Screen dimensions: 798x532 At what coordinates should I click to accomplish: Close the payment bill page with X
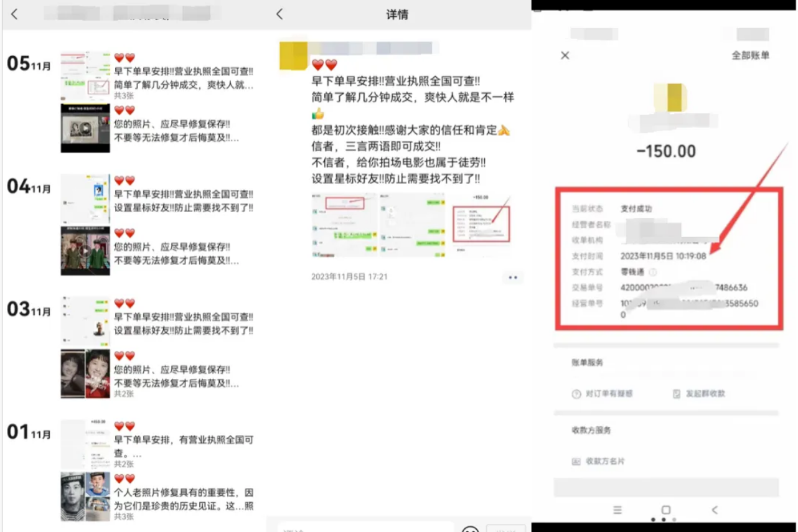565,55
